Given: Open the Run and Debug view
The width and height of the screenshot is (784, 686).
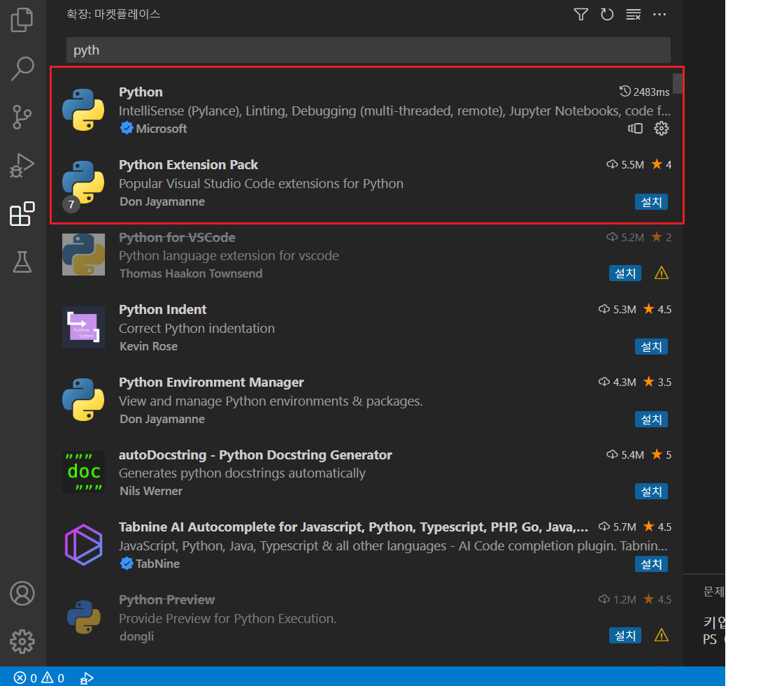Looking at the screenshot, I should [22, 166].
